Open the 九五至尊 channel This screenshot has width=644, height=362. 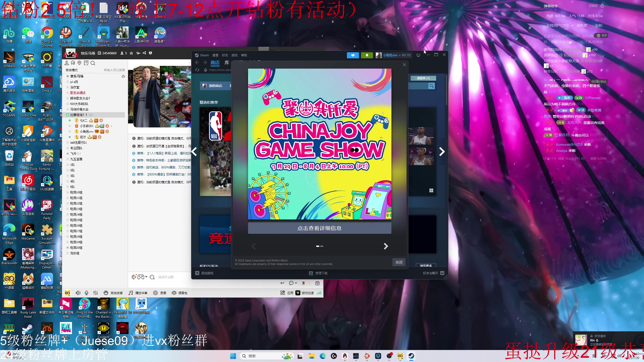pyautogui.click(x=76, y=159)
